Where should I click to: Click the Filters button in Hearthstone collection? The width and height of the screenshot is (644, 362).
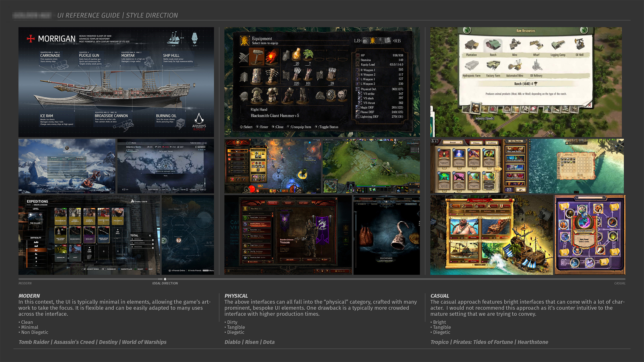(x=476, y=143)
